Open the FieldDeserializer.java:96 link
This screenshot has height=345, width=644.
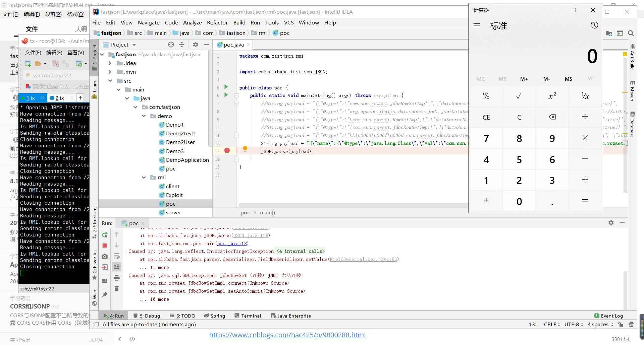(363, 259)
